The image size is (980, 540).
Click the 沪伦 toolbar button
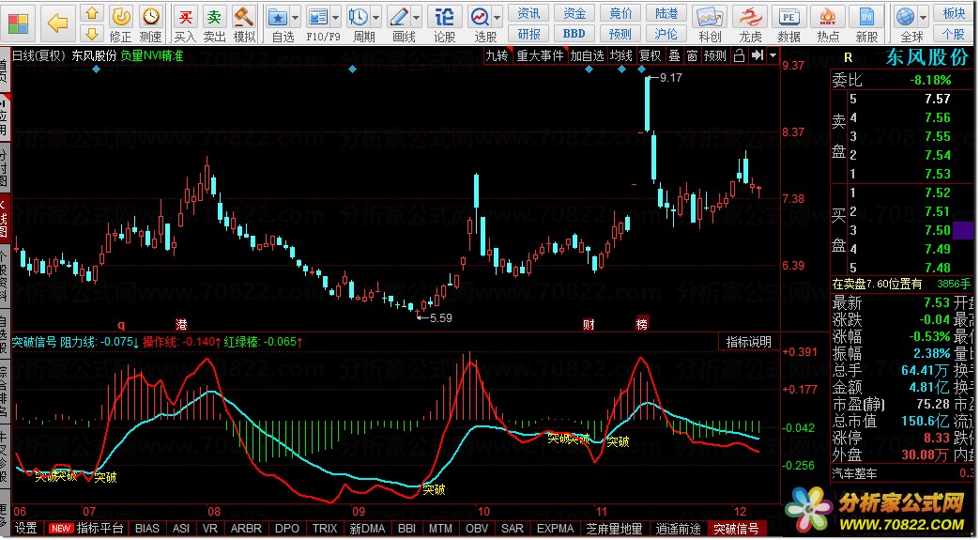(x=666, y=34)
